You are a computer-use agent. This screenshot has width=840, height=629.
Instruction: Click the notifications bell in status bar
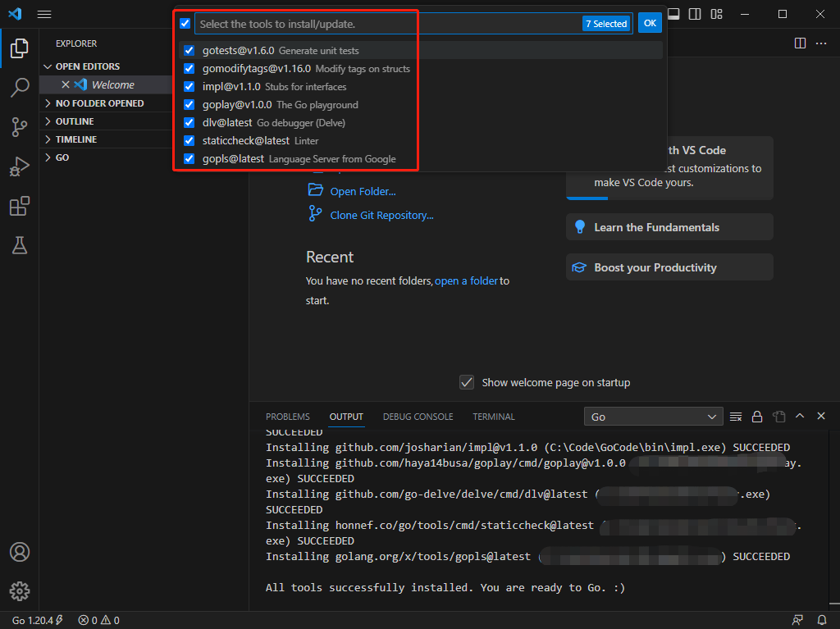point(821,620)
